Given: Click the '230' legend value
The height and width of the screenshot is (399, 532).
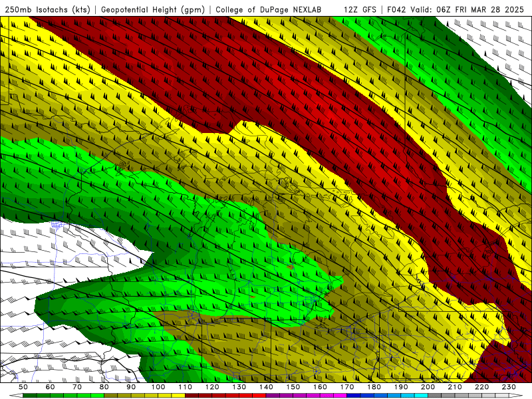Looking at the screenshot, I should coord(509,387).
